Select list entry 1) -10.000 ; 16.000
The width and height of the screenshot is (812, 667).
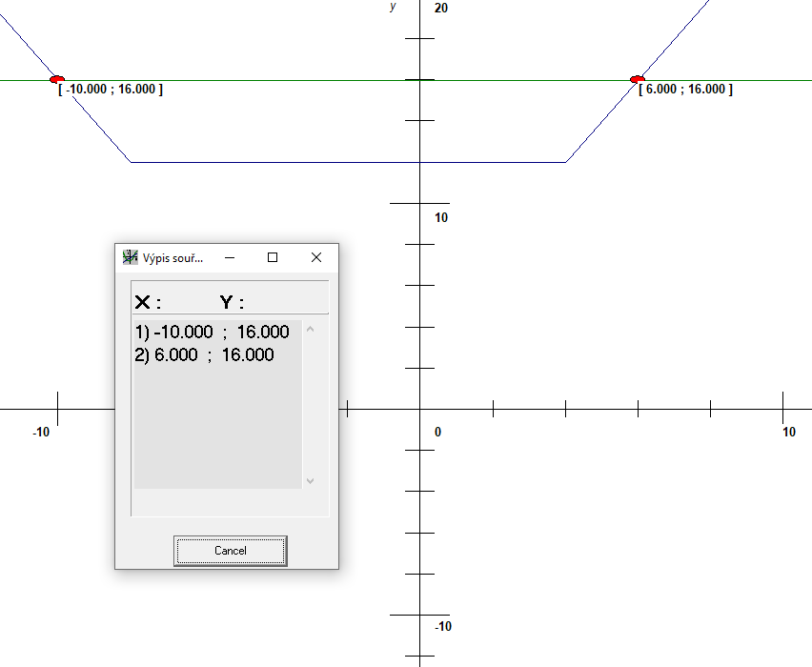tap(212, 333)
